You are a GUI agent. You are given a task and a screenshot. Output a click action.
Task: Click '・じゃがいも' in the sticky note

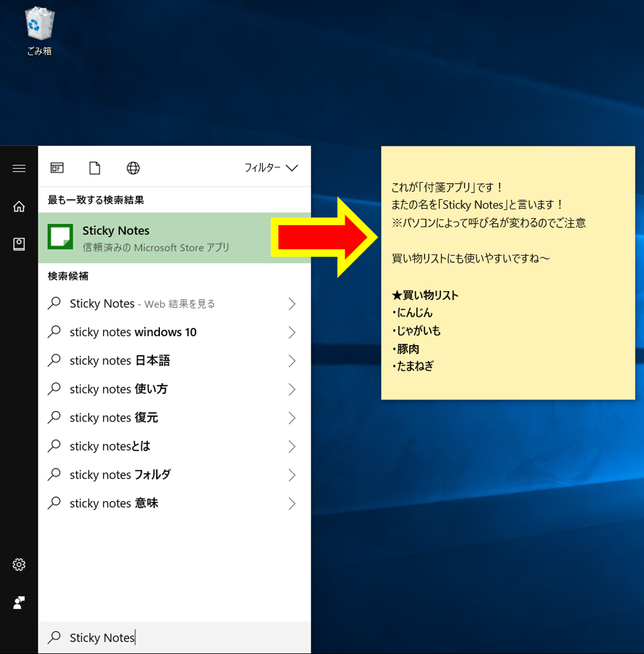click(x=416, y=331)
